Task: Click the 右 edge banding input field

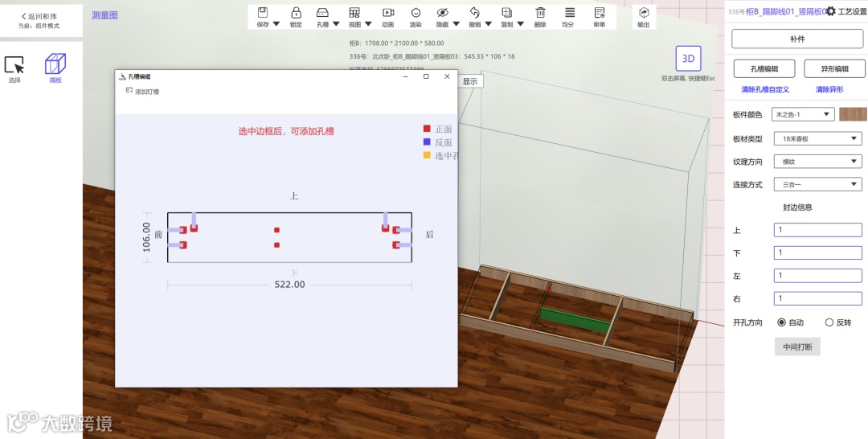Action: [x=817, y=298]
